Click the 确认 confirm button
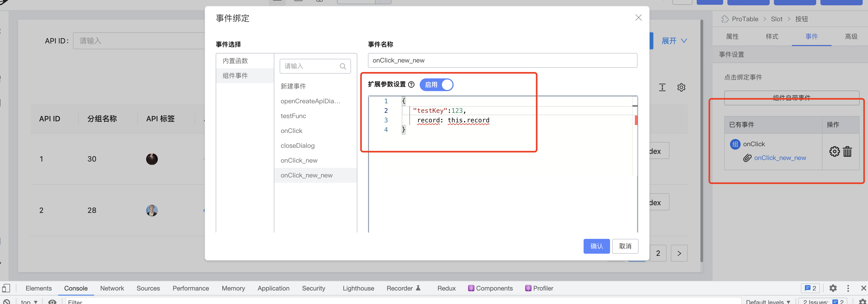868x304 pixels. [596, 246]
